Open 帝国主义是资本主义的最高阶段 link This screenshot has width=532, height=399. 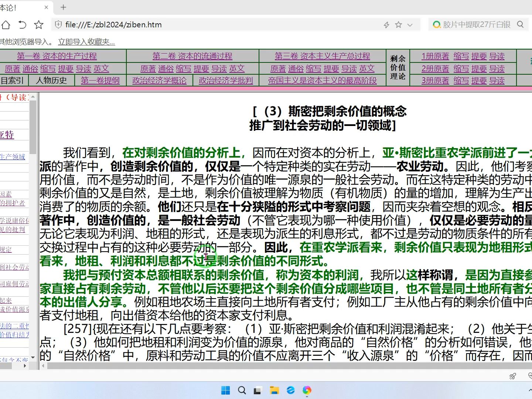click(323, 81)
